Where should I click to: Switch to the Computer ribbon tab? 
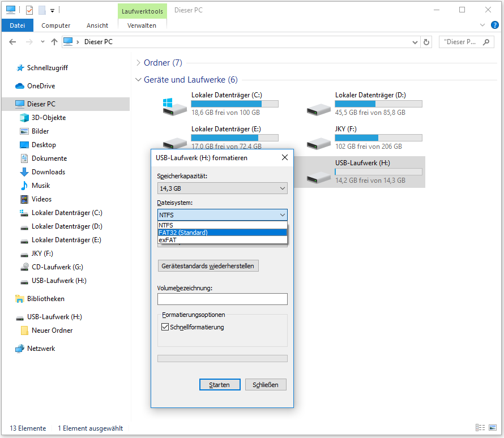(x=55, y=25)
